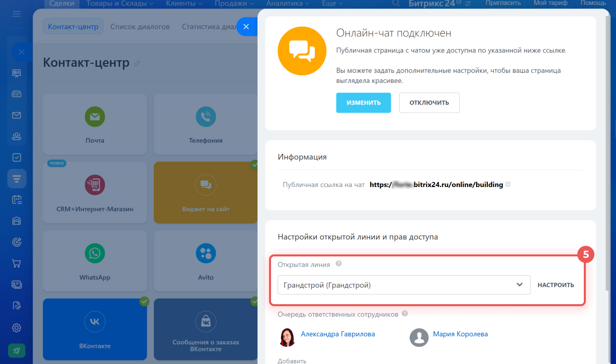Open the Виджет на сайт tile
This screenshot has height=364, width=616.
(206, 193)
